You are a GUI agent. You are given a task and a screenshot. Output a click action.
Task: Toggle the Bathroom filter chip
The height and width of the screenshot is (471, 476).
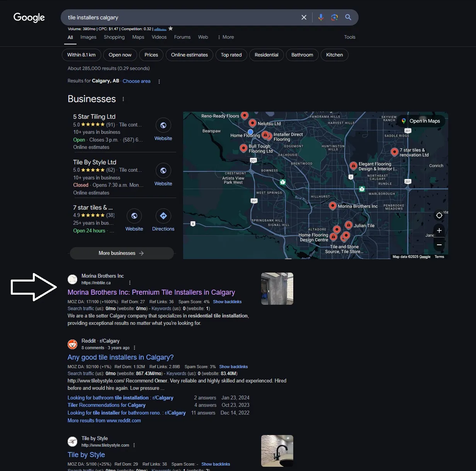302,55
